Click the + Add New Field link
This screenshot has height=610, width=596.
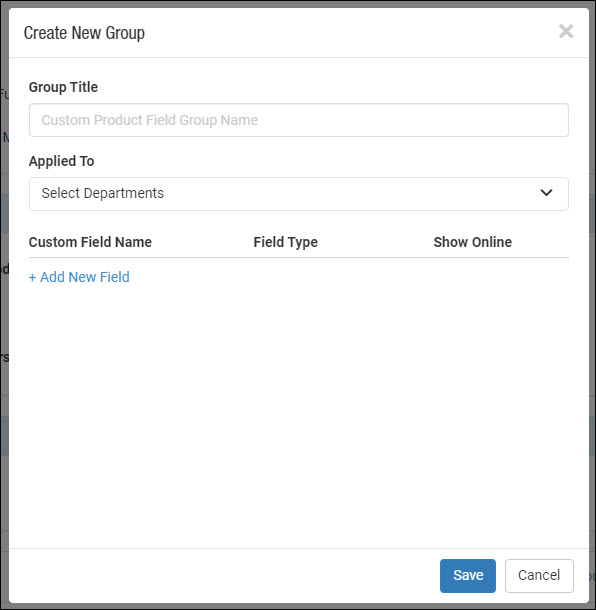(79, 277)
